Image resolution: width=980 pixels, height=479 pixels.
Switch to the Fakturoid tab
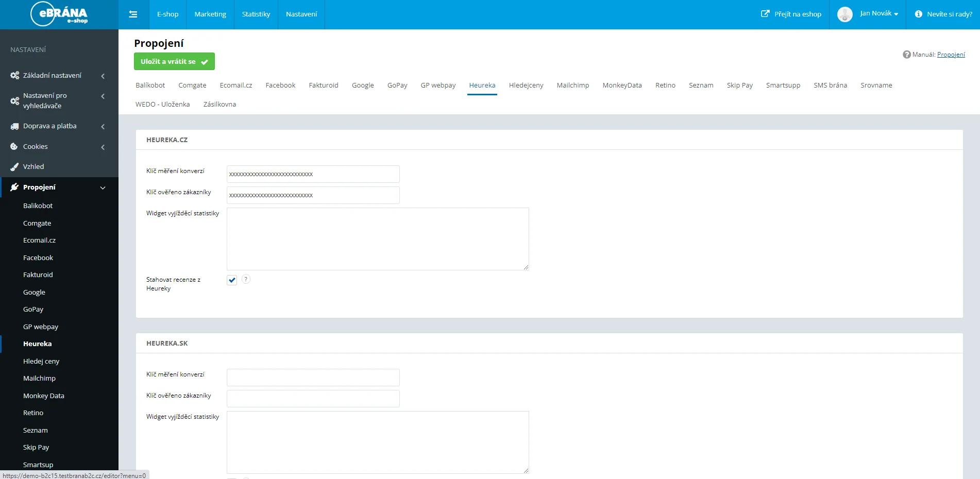point(324,85)
